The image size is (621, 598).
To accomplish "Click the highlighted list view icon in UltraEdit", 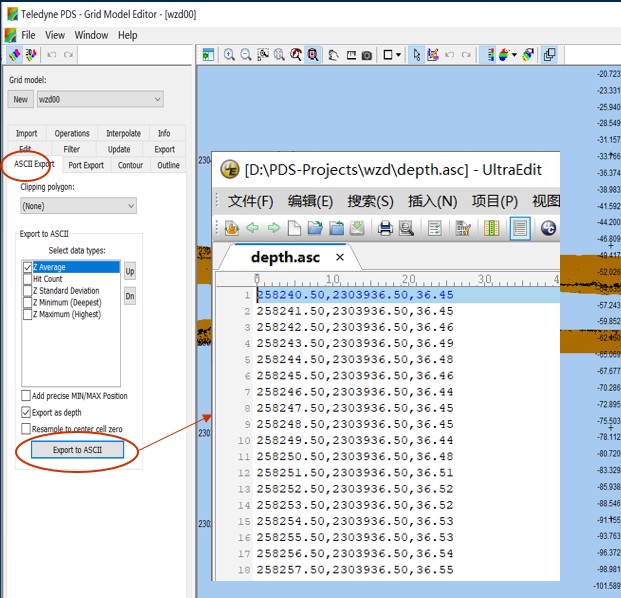I will coord(520,228).
